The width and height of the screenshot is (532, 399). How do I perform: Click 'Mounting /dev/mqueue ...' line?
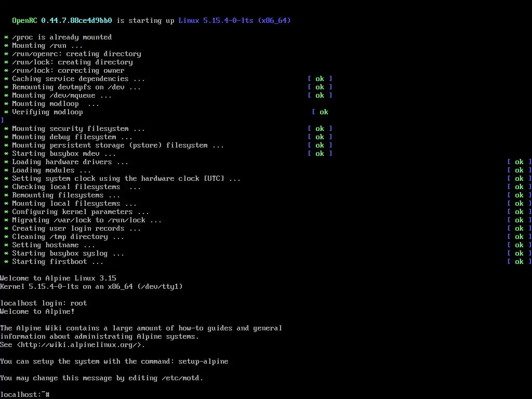point(62,96)
